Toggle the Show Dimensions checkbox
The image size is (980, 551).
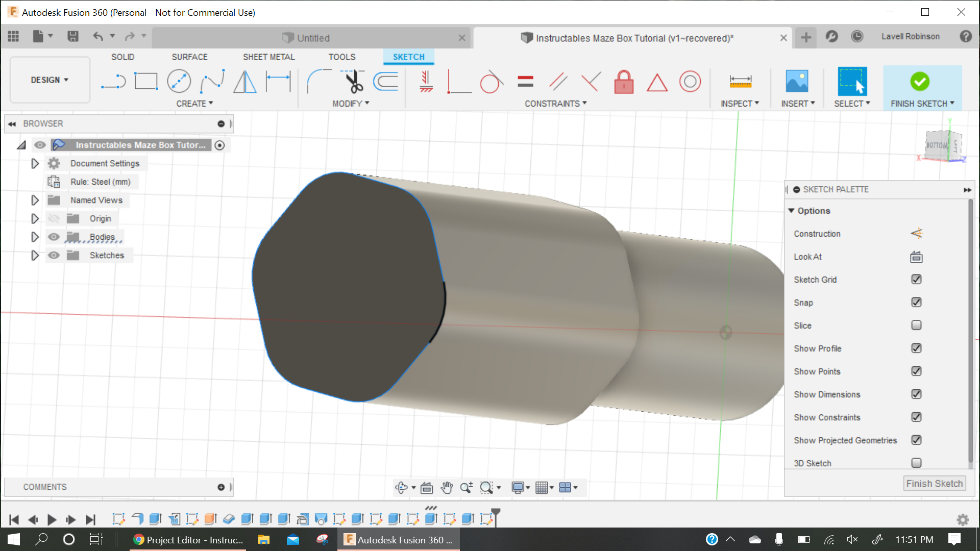[x=916, y=394]
